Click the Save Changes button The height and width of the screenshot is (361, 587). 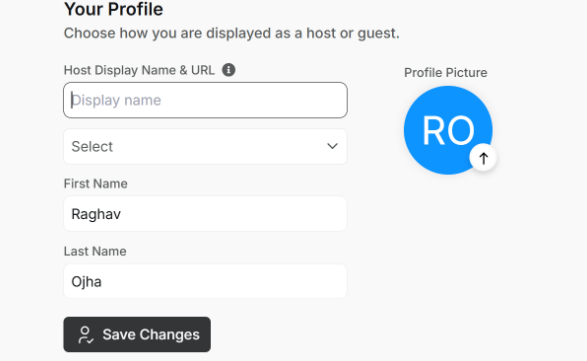tap(137, 334)
